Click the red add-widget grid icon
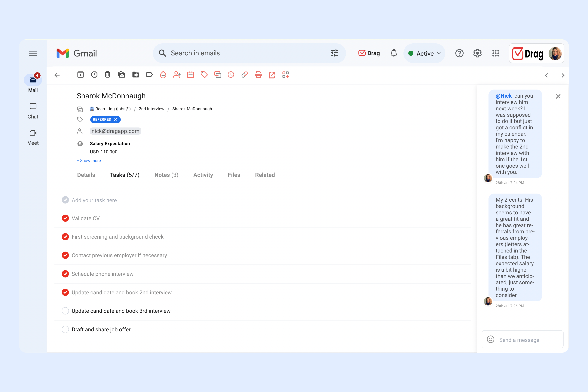The width and height of the screenshot is (588, 392). [286, 75]
